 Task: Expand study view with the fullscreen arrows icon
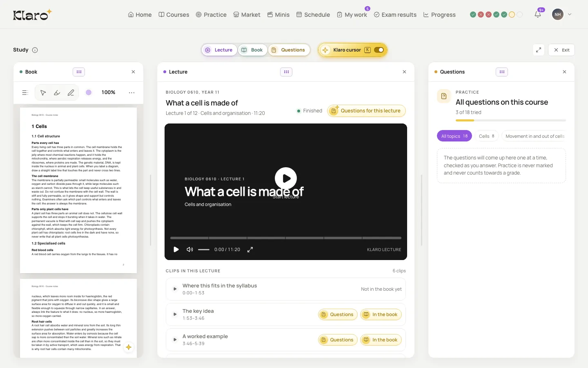(539, 50)
